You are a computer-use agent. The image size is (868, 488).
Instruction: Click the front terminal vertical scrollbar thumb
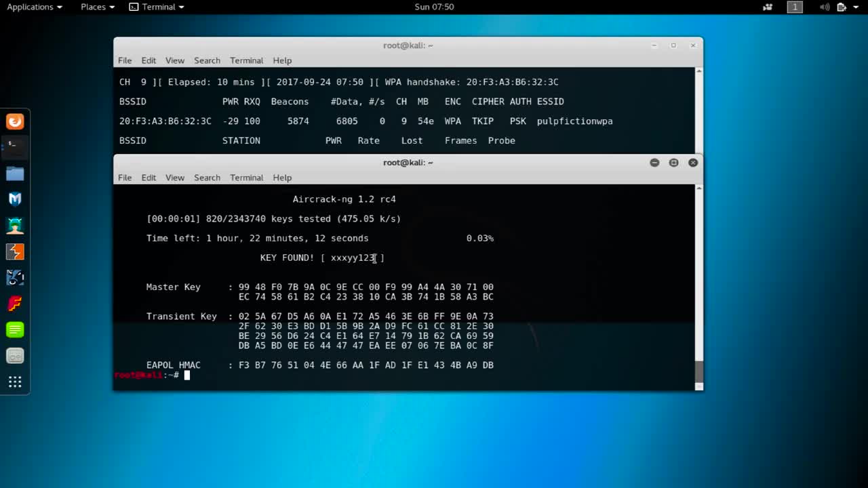coord(699,372)
